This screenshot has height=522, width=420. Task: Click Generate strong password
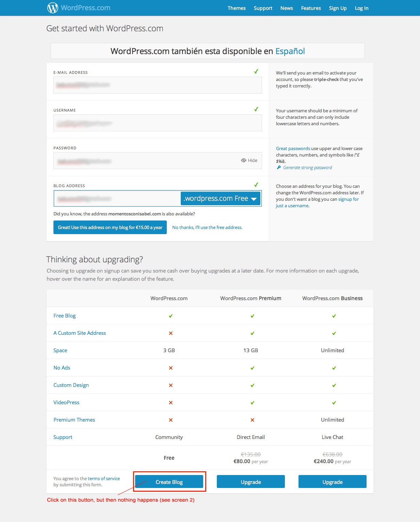tap(307, 167)
